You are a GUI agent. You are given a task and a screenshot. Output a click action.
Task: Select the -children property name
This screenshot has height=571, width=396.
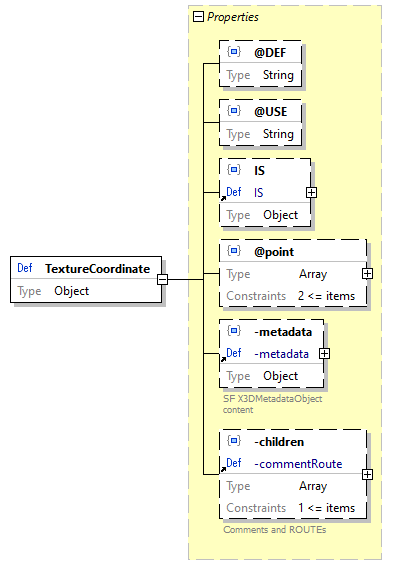pos(279,442)
